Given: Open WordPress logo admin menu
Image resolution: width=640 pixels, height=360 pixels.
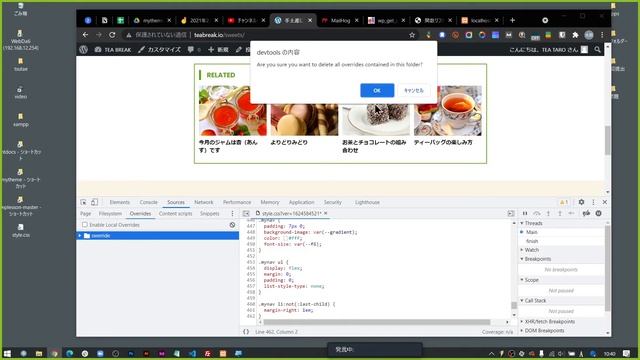Looking at the screenshot, I should (84, 49).
